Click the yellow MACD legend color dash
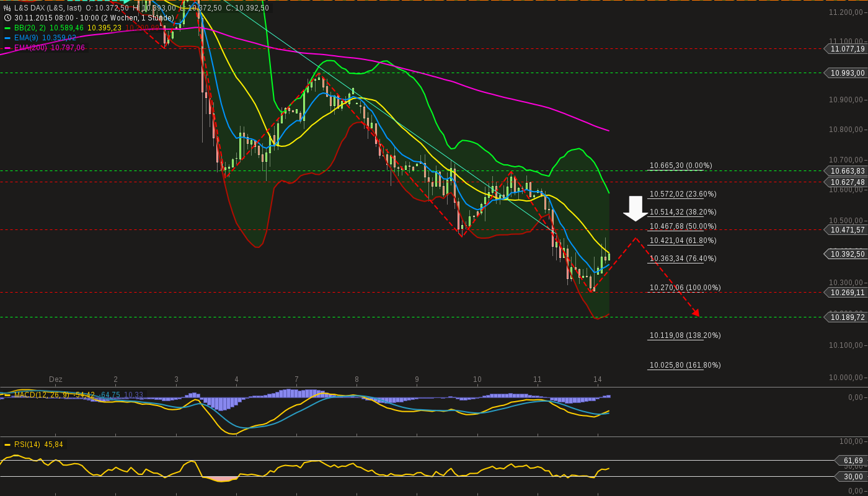The image size is (868, 496). (x=7, y=395)
